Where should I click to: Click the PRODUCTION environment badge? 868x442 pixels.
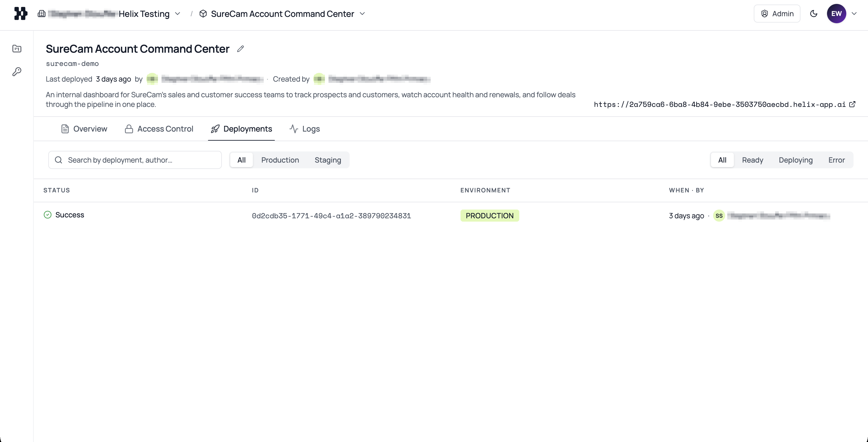489,216
